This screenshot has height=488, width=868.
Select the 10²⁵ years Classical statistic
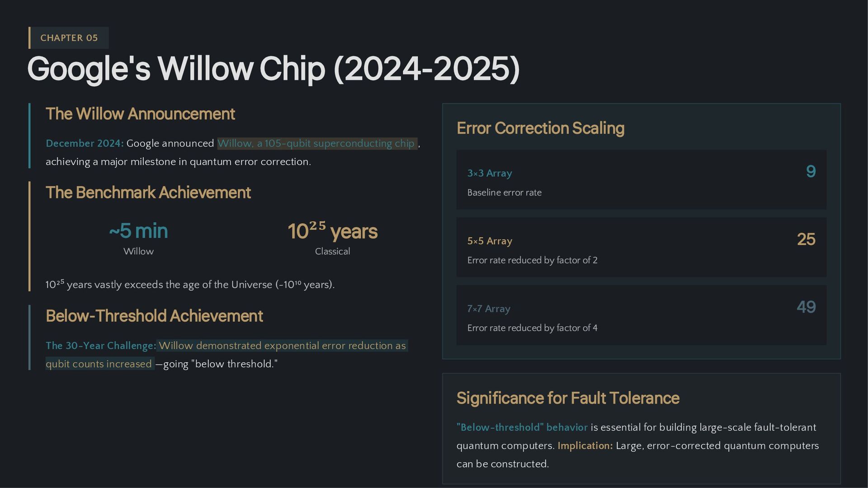tap(332, 239)
